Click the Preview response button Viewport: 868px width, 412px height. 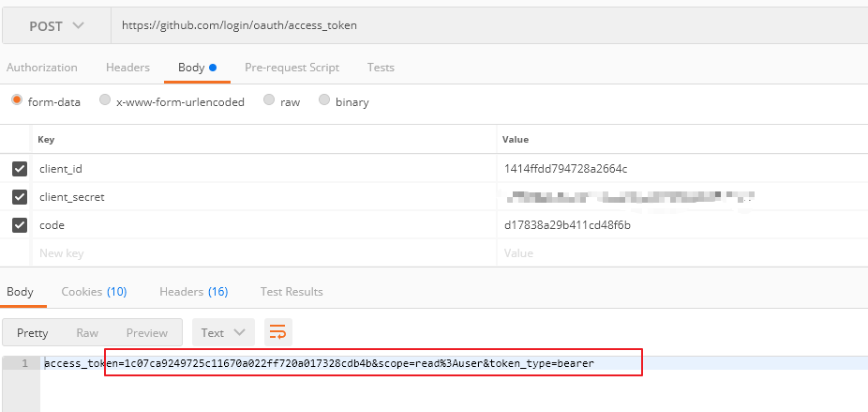147,332
